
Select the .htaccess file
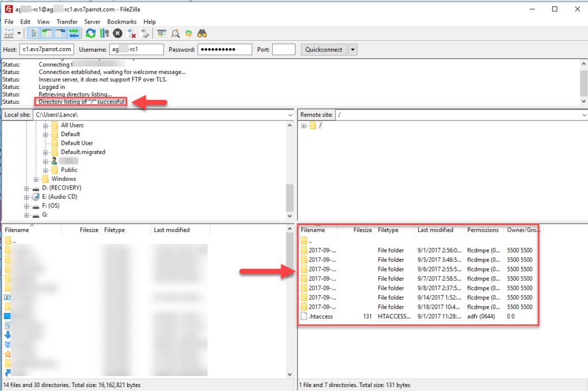pos(418,316)
